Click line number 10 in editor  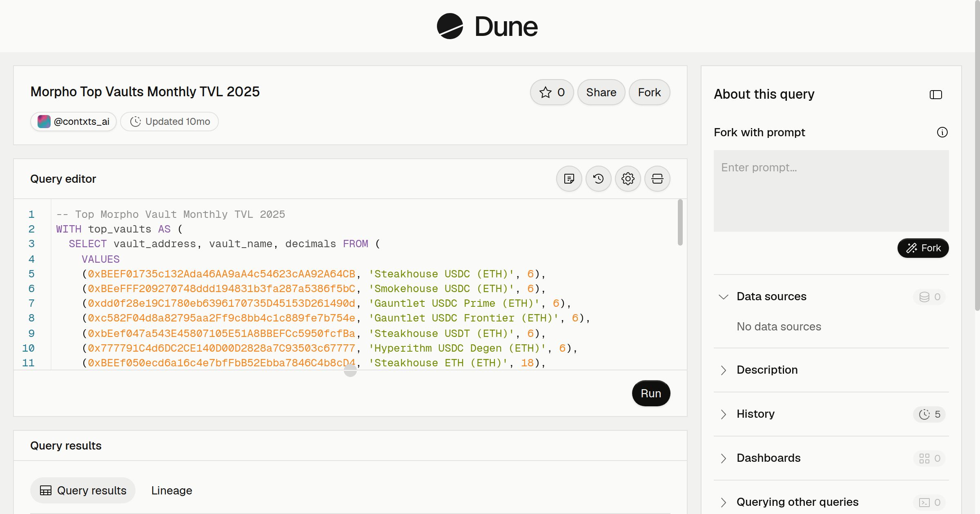28,348
